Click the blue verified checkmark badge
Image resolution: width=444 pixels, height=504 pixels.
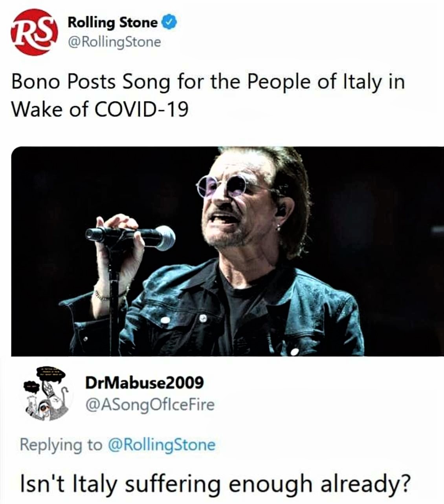(x=169, y=22)
